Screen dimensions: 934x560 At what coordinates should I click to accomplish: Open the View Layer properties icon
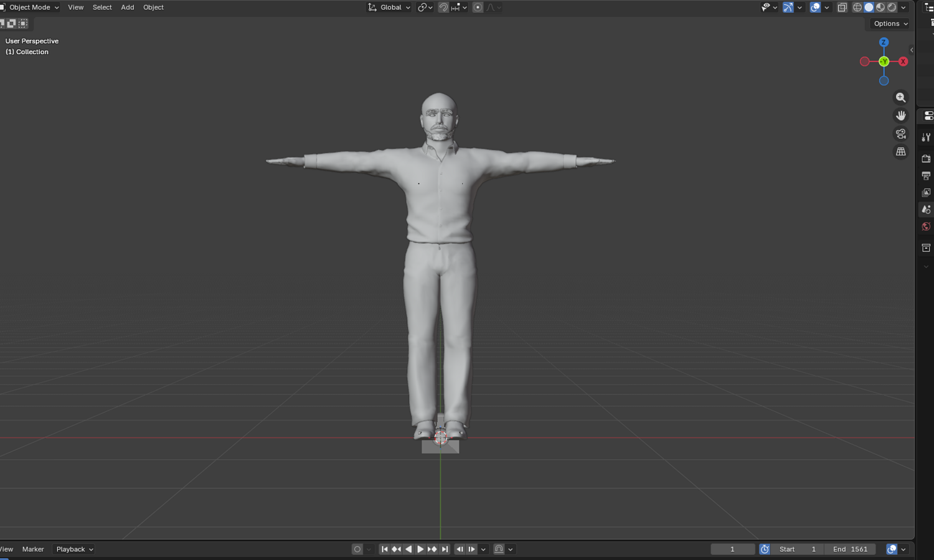[x=926, y=192]
